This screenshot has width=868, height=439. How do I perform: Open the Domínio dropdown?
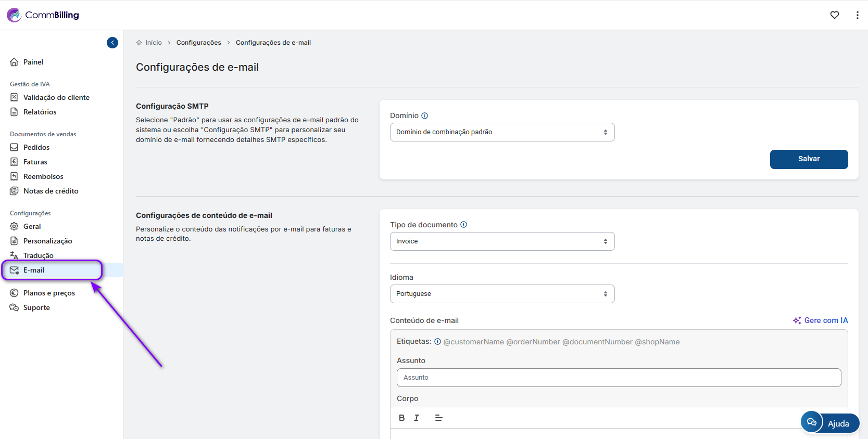click(x=502, y=132)
